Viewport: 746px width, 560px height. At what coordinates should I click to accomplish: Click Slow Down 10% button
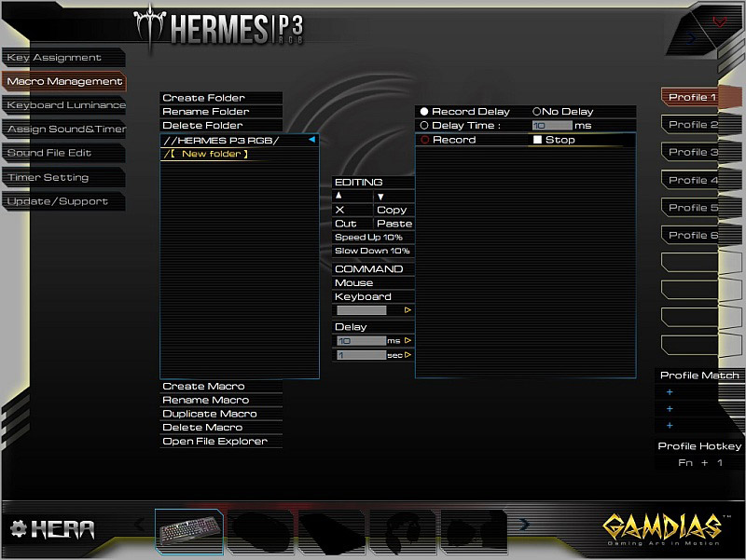373,251
